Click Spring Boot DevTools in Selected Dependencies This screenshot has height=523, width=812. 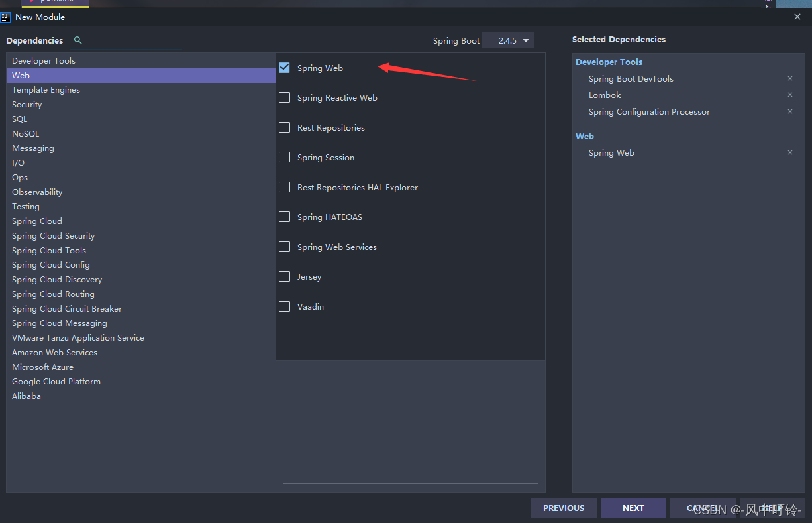(631, 78)
